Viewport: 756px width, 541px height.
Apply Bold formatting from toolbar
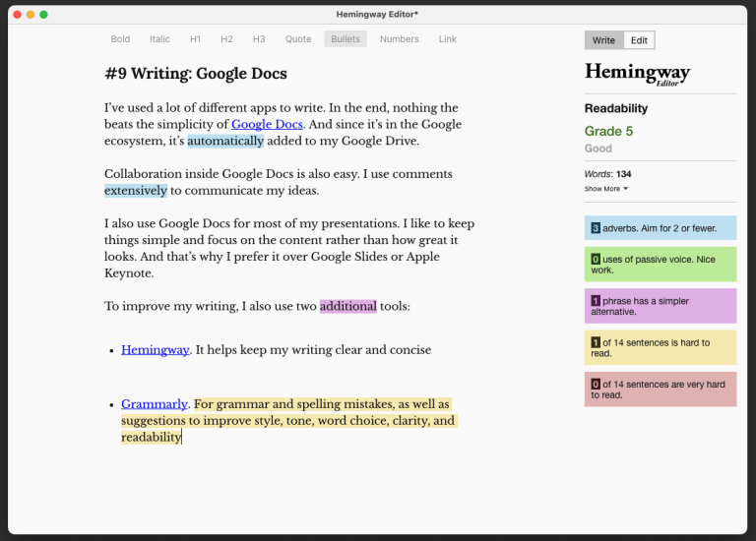120,39
